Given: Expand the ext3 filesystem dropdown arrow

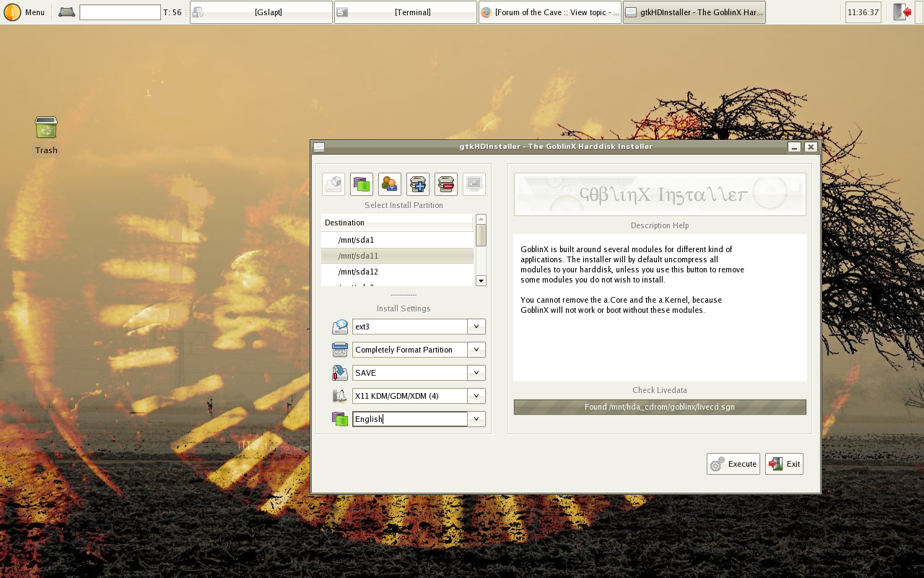Looking at the screenshot, I should point(476,327).
